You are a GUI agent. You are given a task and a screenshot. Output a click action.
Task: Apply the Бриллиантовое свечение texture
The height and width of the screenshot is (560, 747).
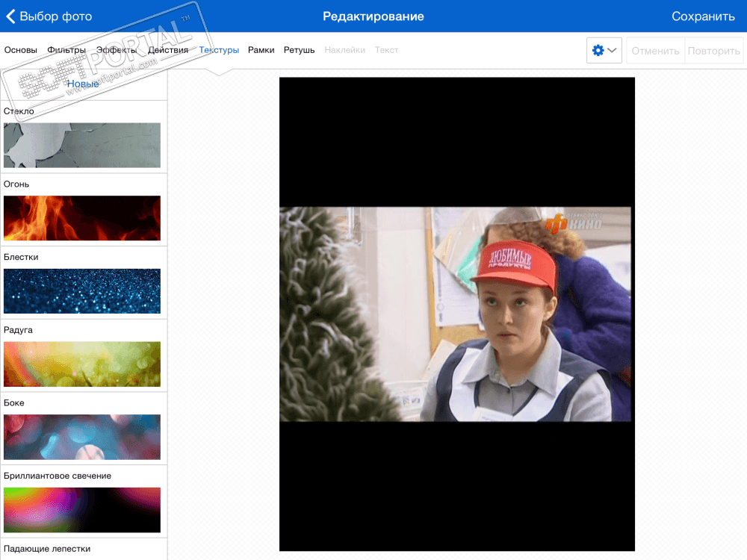pyautogui.click(x=82, y=509)
